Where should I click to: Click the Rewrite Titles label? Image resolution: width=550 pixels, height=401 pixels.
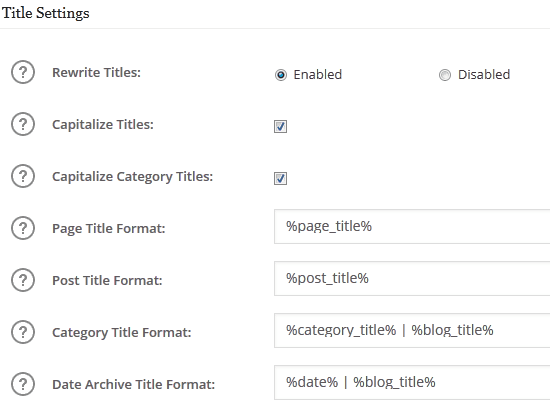96,73
